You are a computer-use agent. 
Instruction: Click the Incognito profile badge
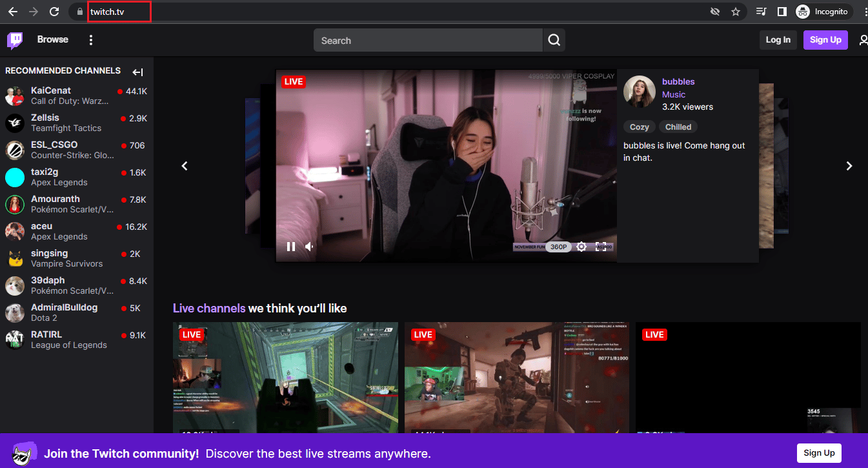click(823, 12)
